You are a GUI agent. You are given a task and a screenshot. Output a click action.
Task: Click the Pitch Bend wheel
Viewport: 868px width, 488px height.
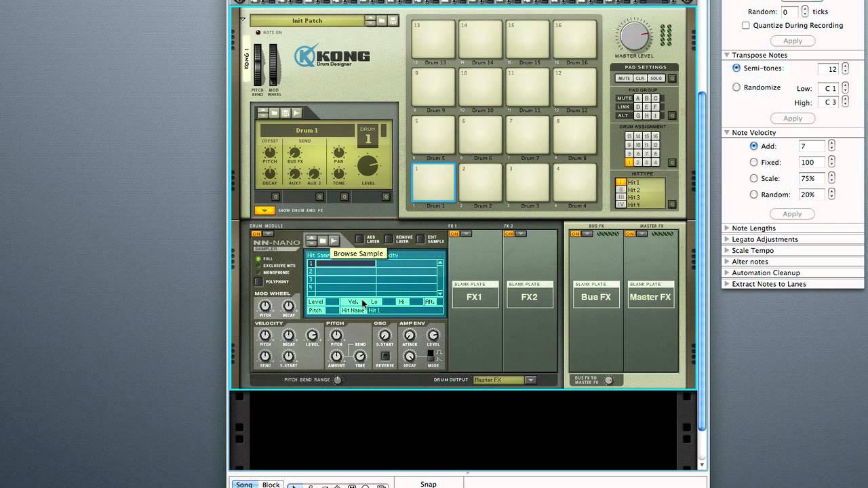pos(258,65)
